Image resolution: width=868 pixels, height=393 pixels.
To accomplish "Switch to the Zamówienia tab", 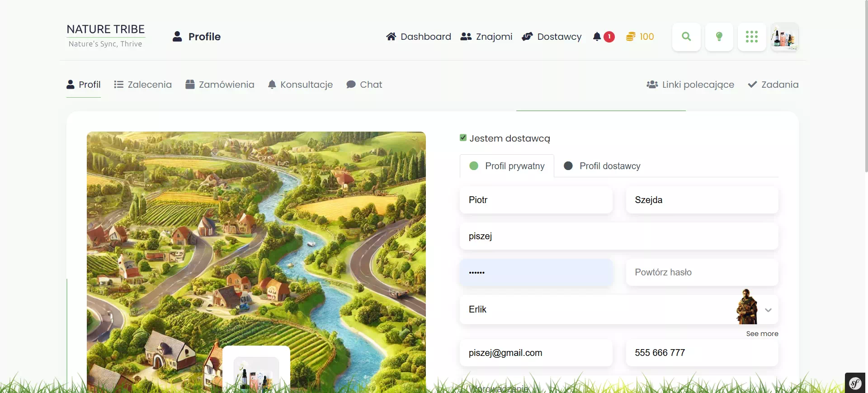I will 220,85.
